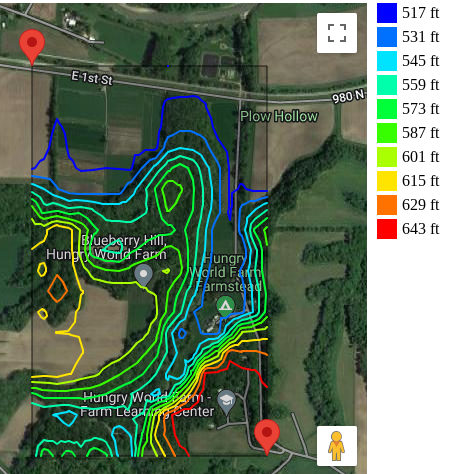Click the 517 ft legend text
This screenshot has width=451, height=474.
click(x=420, y=13)
